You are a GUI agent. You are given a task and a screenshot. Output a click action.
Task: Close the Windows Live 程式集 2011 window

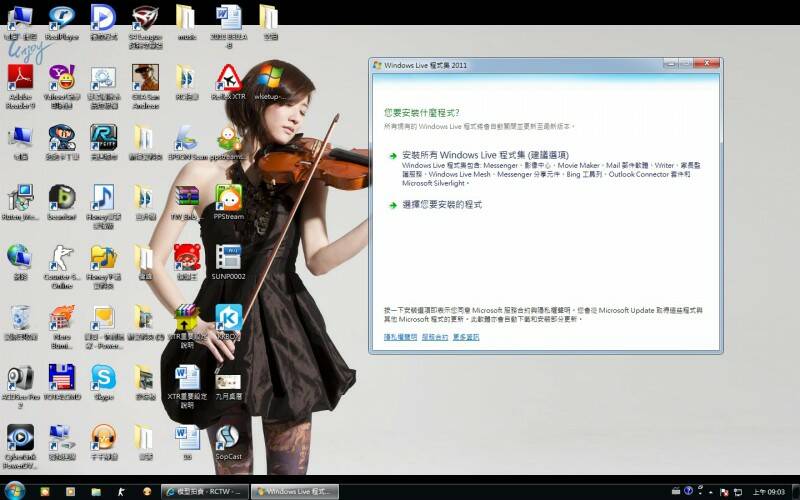[x=707, y=63]
